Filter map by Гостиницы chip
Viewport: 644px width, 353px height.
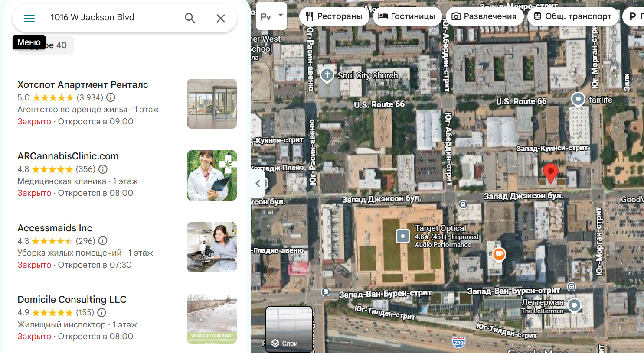(407, 16)
